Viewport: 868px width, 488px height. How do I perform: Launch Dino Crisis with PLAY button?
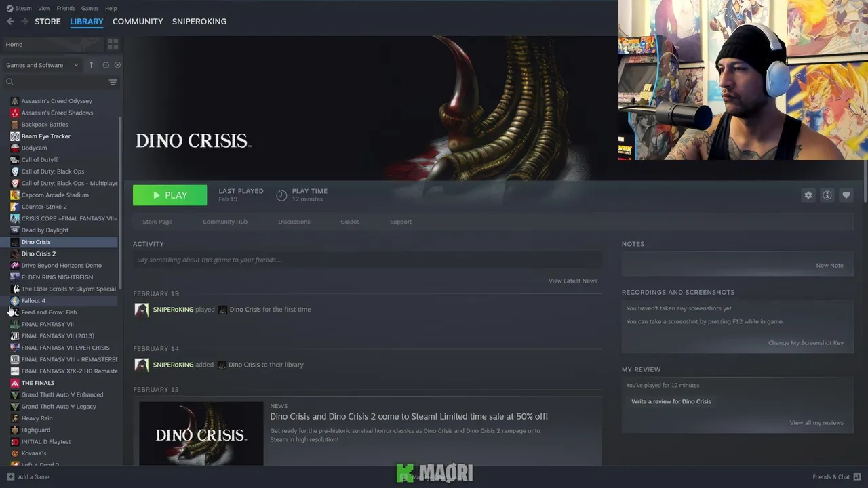[x=170, y=195]
